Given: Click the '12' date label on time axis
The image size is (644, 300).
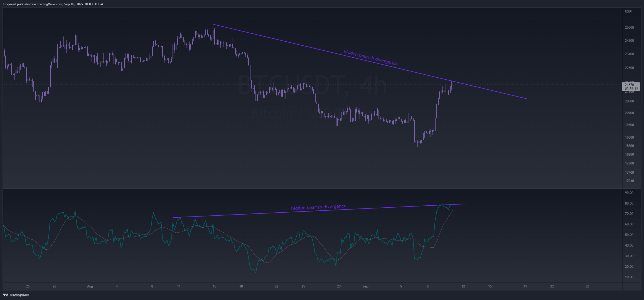Looking at the screenshot, I should [463, 286].
